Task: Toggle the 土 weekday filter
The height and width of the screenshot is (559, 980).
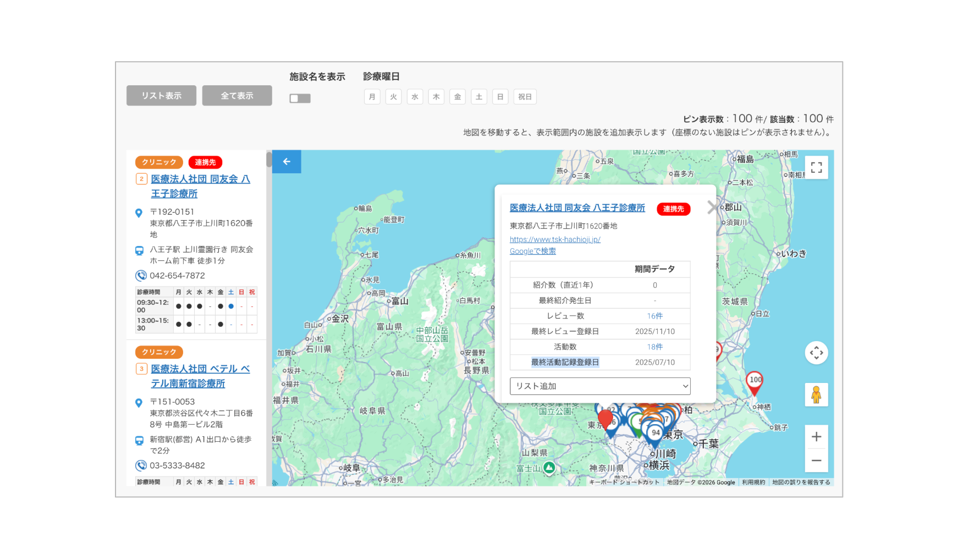Action: [x=479, y=97]
